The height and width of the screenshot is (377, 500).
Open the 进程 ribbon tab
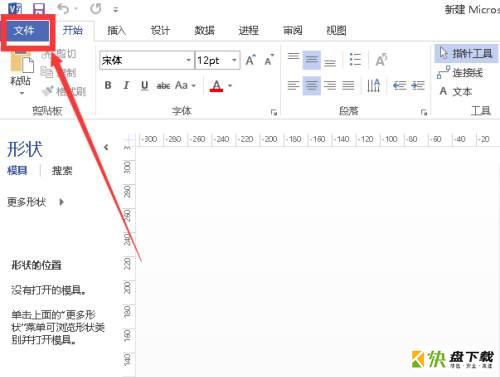[249, 31]
